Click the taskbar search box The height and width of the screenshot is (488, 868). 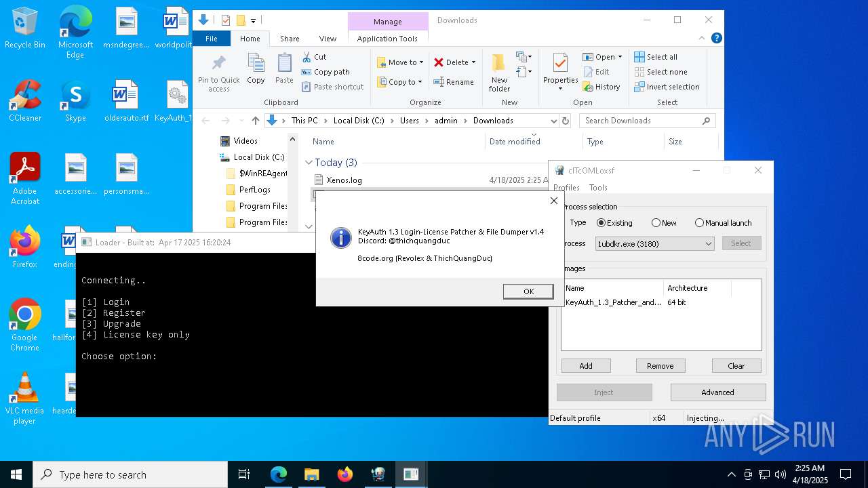[x=130, y=474]
